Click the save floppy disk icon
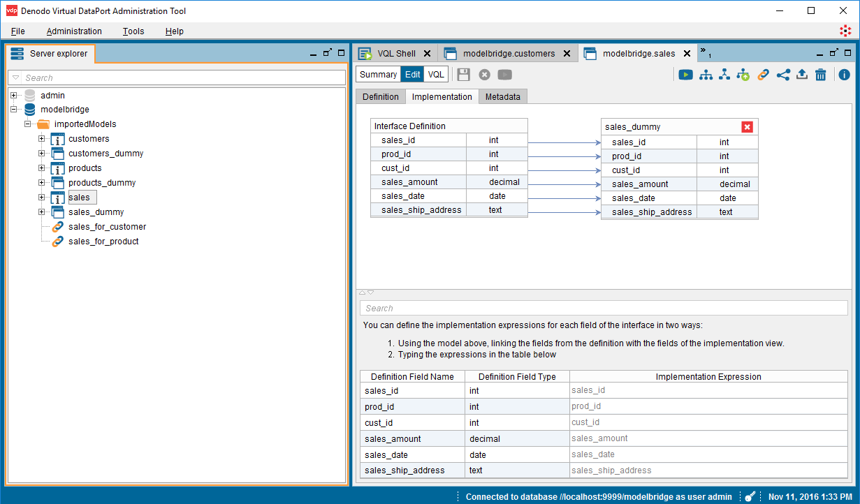 [x=464, y=75]
